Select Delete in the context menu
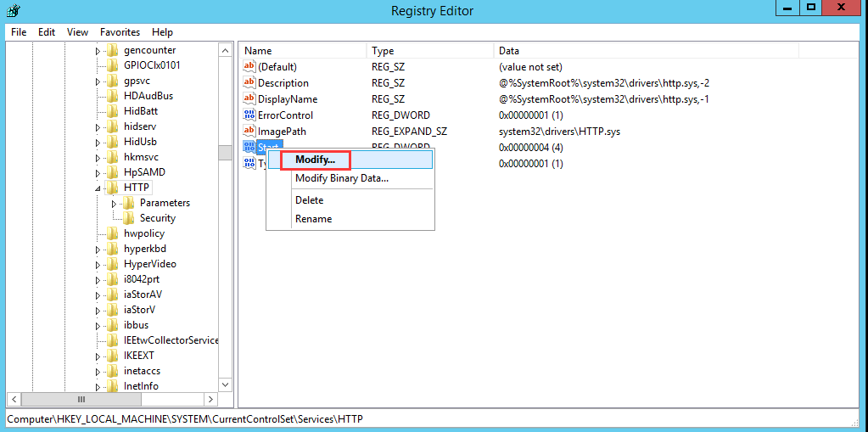Screen dimensions: 868x432 (350, 200)
